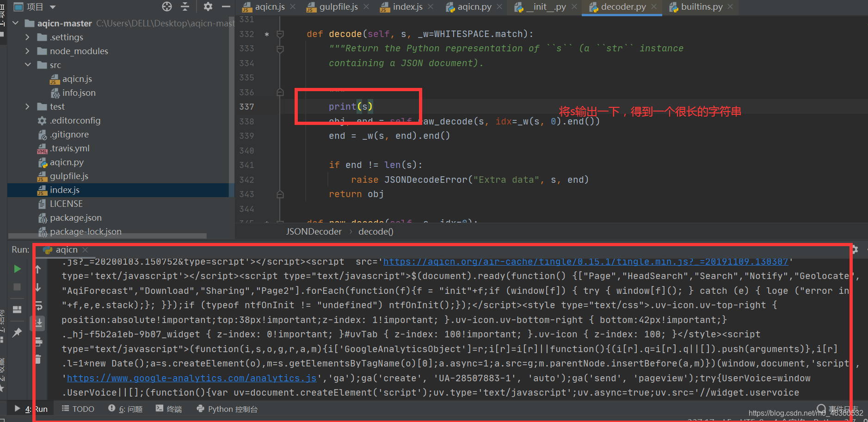
Task: Toggle soft-wrap in Run console
Action: [38, 305]
